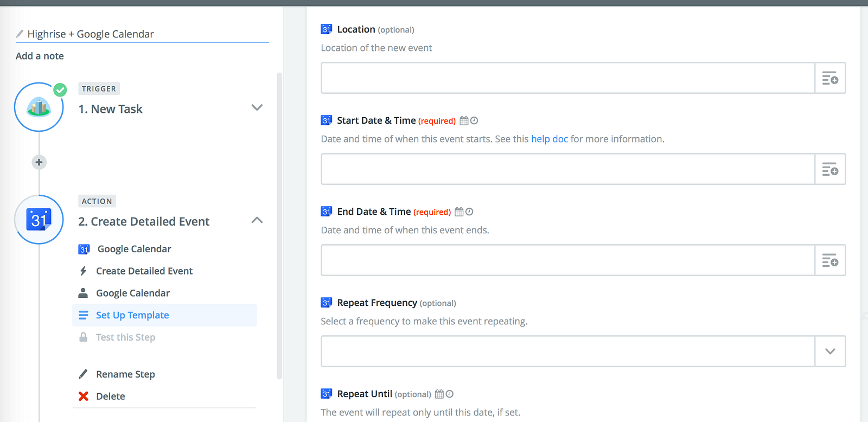Click the TRIGGER label badge

99,88
